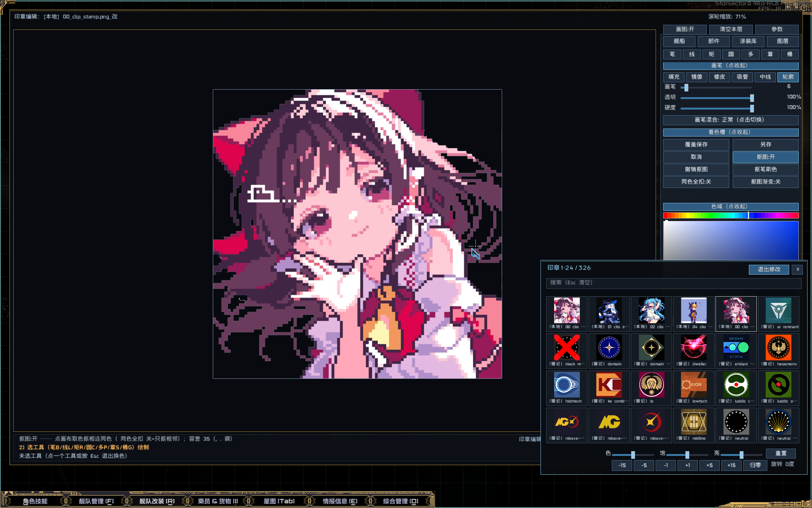
Task: Adjust the 透明 opacity slider
Action: coord(717,98)
